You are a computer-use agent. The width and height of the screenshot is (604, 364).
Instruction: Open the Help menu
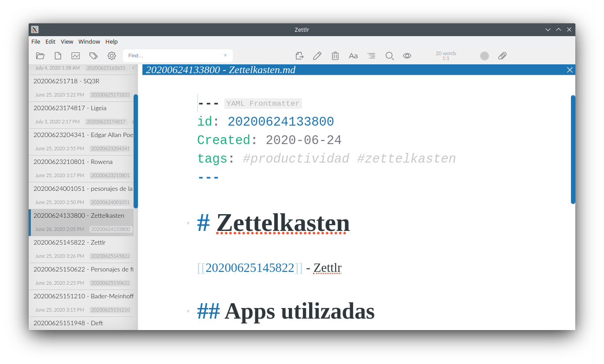[x=112, y=41]
